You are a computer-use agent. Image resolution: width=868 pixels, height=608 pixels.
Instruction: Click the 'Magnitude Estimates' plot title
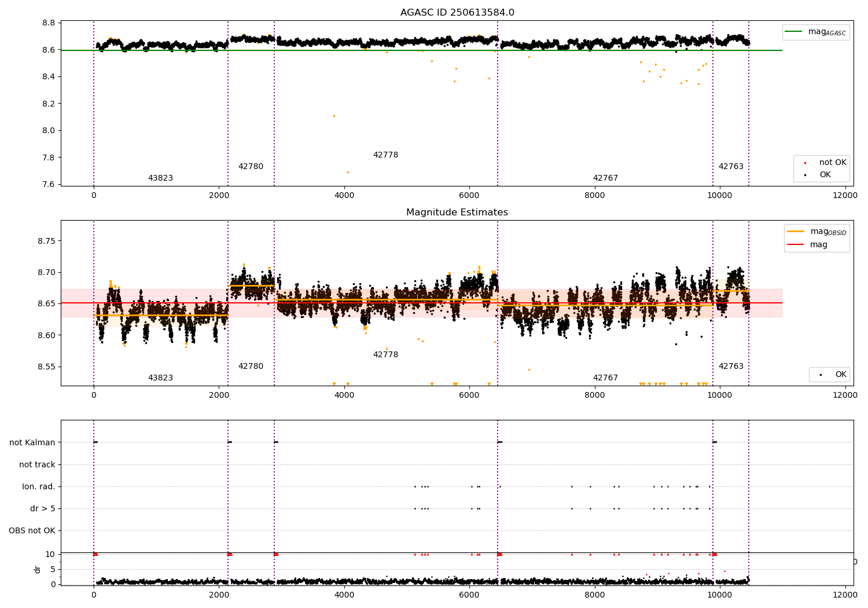(x=457, y=213)
